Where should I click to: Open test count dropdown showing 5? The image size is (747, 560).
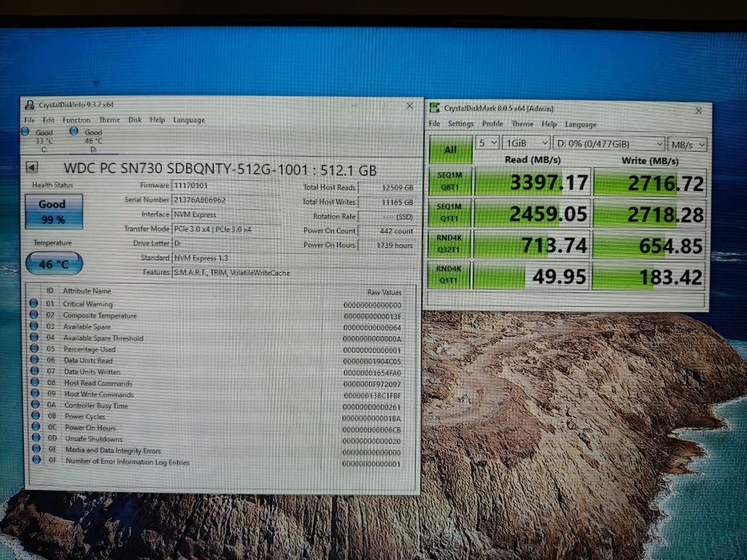point(488,143)
